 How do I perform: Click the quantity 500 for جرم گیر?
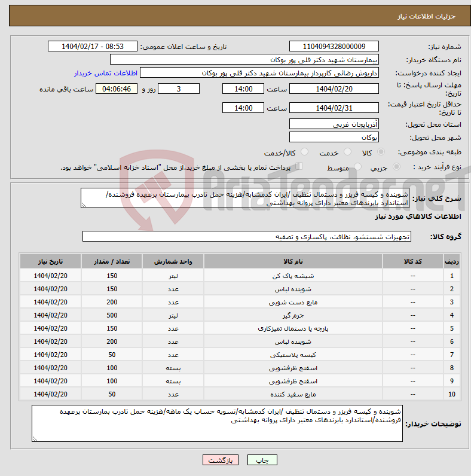(112, 315)
